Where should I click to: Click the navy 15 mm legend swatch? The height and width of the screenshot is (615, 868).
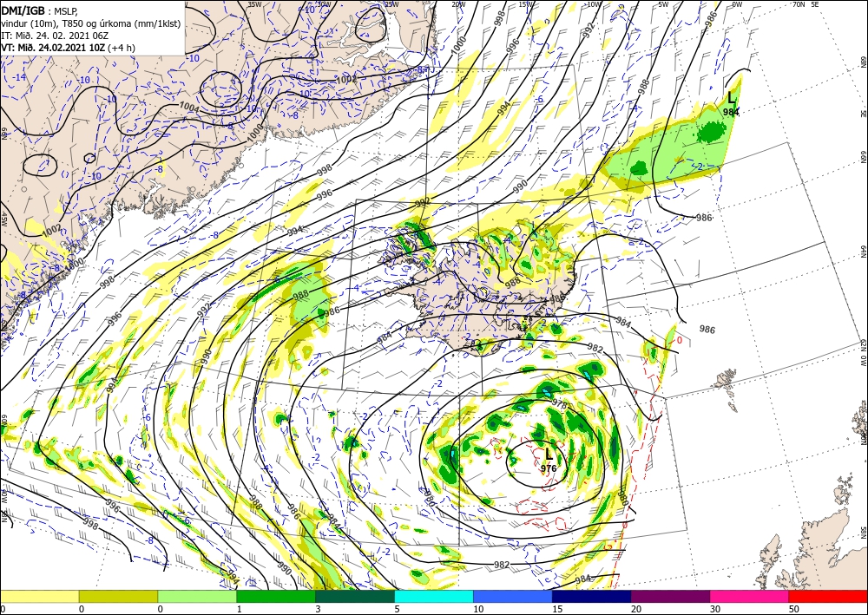pyautogui.click(x=592, y=597)
